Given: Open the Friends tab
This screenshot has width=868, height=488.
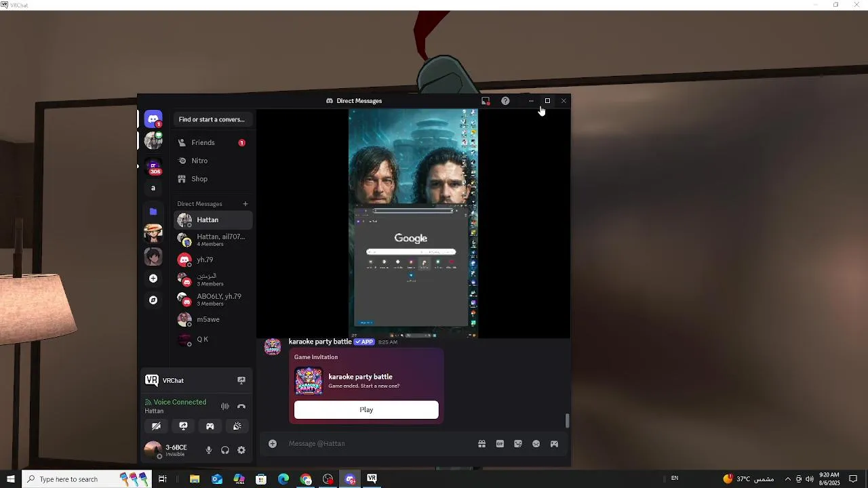Looking at the screenshot, I should pyautogui.click(x=213, y=143).
